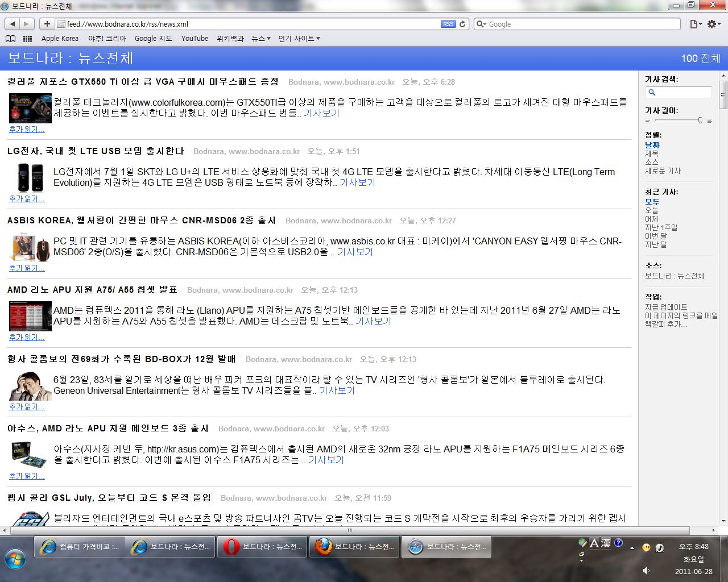Adjust the 기사 길이 slider handle
The image size is (728, 582).
[x=700, y=120]
